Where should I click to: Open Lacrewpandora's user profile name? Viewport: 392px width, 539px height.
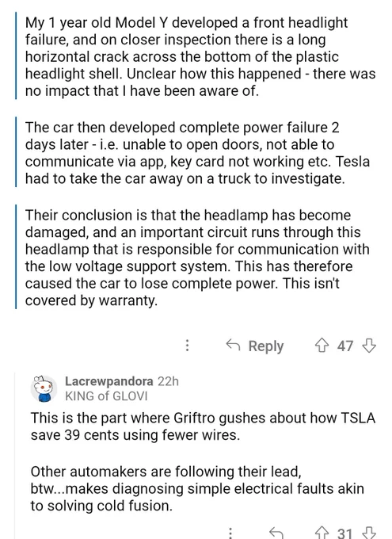(x=109, y=381)
